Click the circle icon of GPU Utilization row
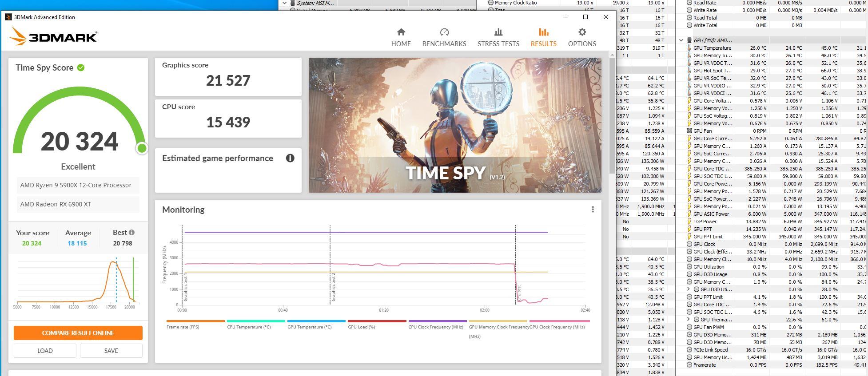 (689, 267)
